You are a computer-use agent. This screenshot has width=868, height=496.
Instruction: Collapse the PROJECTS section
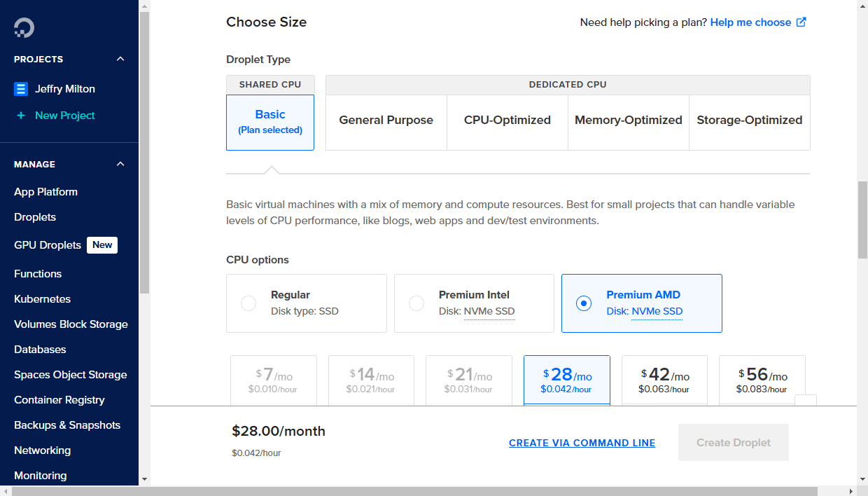tap(120, 59)
